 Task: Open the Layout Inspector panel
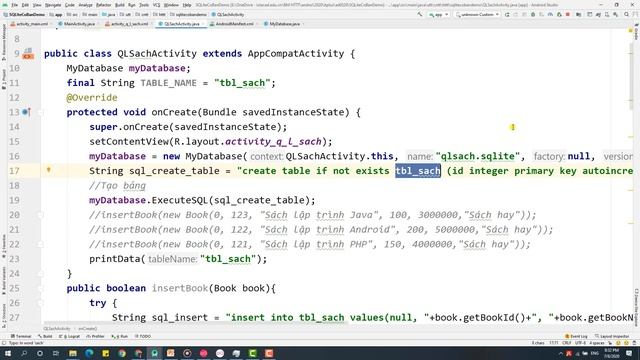pyautogui.click(x=612, y=336)
